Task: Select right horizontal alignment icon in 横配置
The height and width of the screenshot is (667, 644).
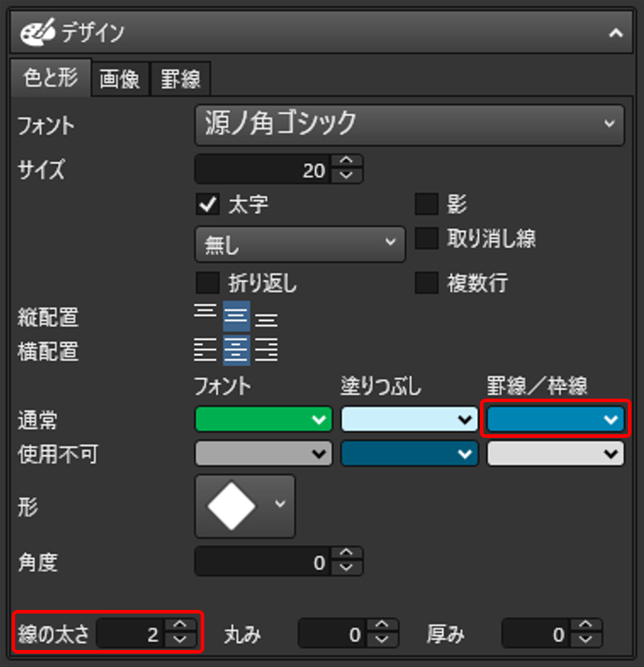Action: [x=267, y=350]
